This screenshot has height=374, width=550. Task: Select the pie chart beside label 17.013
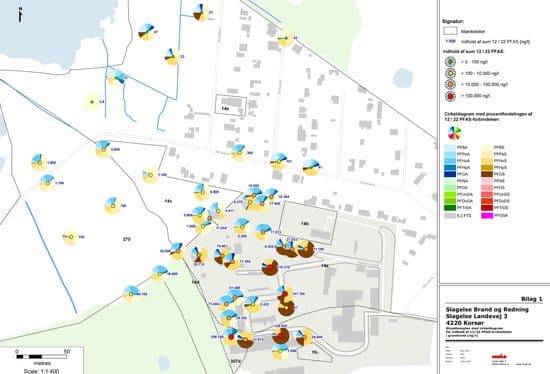pyautogui.click(x=263, y=232)
